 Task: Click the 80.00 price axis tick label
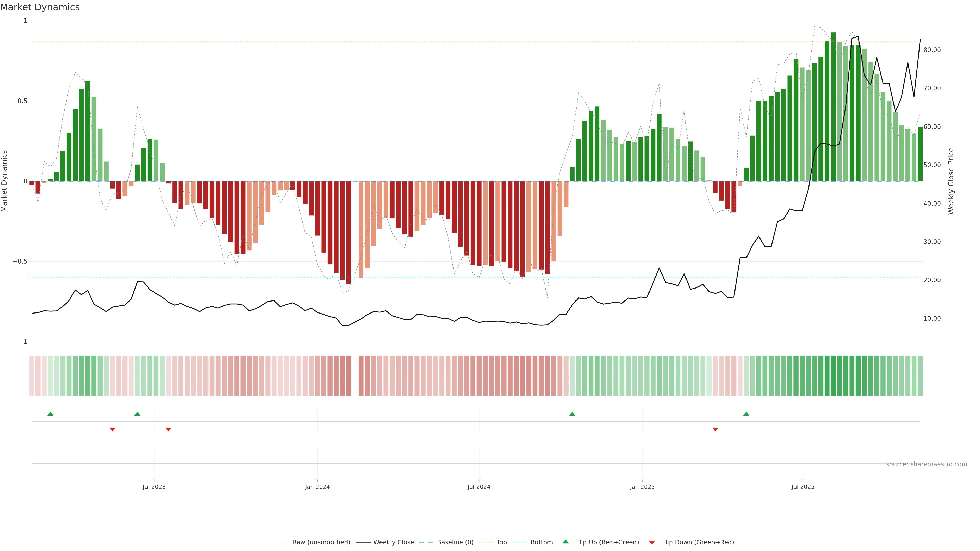[932, 50]
